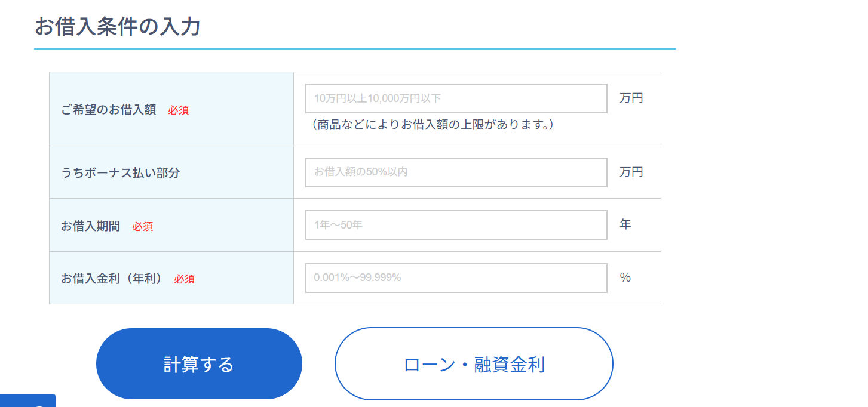Click 必須 marker beside お借入金利（年利）
868x407 pixels.
[x=185, y=279]
